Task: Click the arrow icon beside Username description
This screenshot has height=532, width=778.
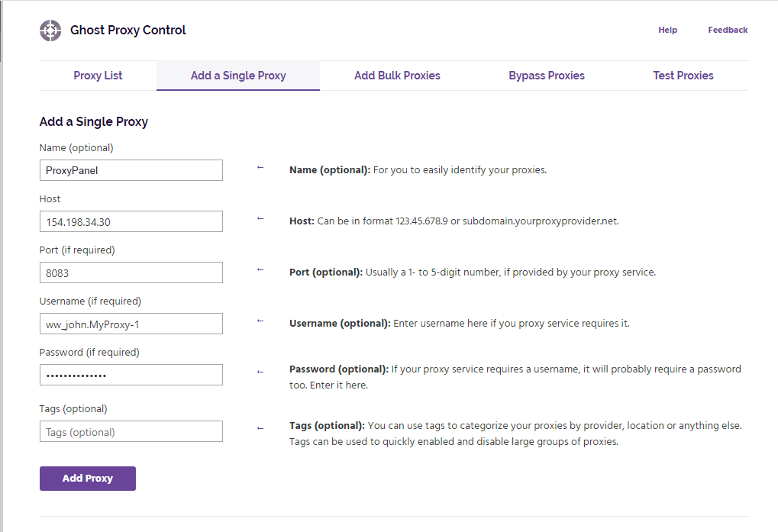Action: (260, 321)
